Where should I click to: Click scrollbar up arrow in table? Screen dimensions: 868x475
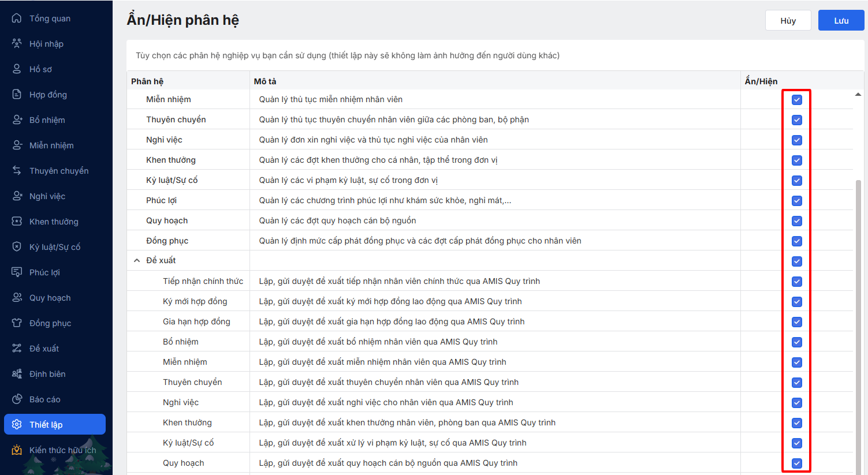click(x=858, y=94)
